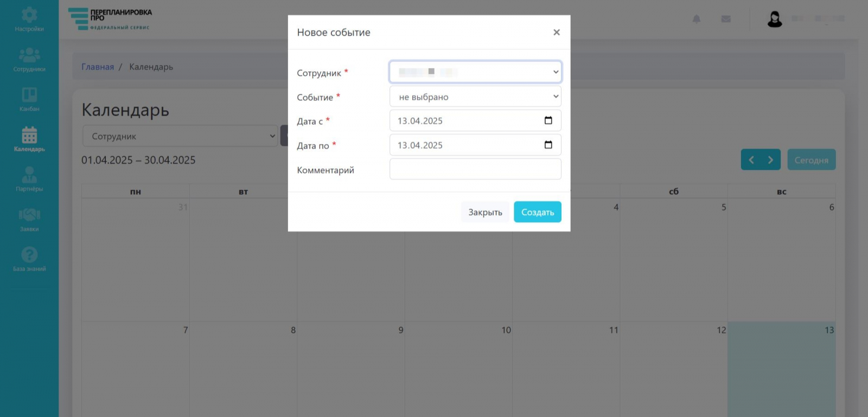Click the user avatar icon
This screenshot has width=868, height=417.
tap(775, 20)
